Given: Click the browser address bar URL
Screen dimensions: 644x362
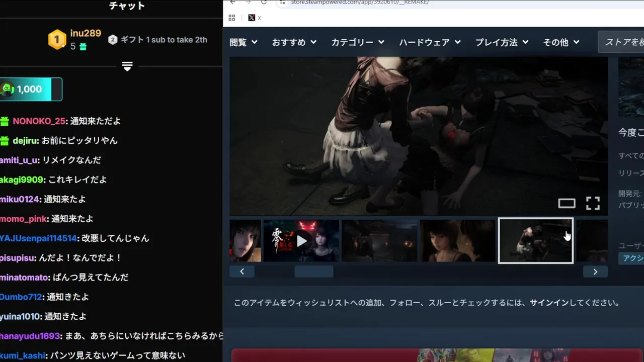Looking at the screenshot, I should tap(360, 2).
